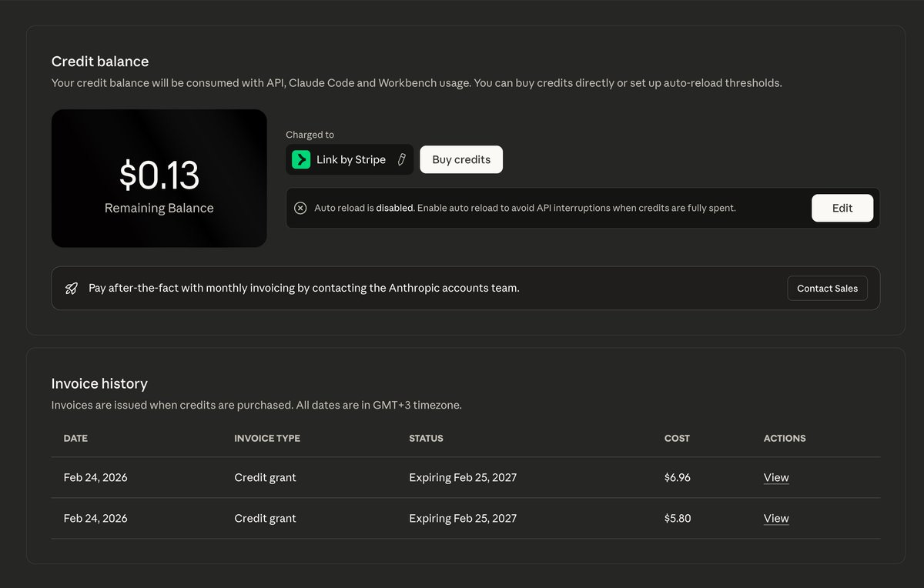924x588 pixels.
Task: Click the pencil icon beside Link by Stripe
Action: [401, 159]
